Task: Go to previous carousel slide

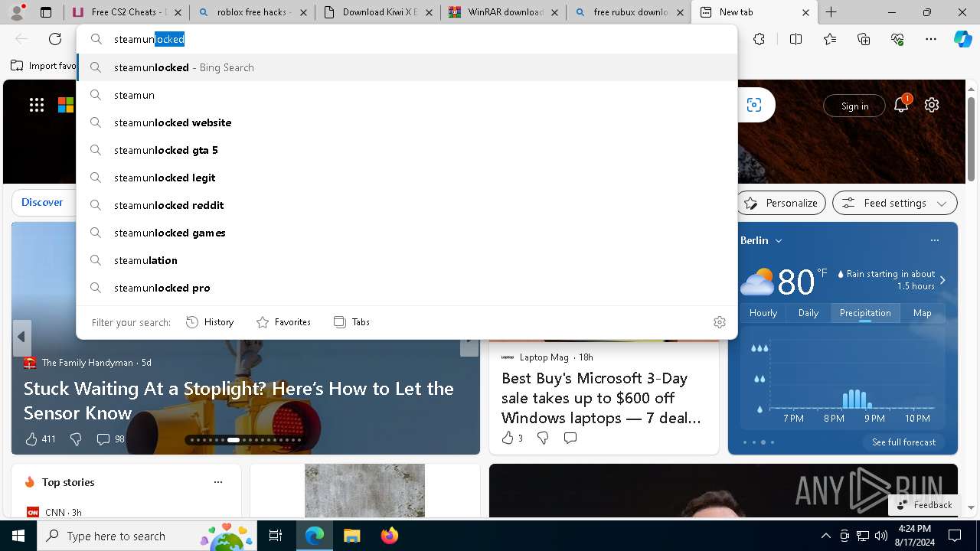Action: (21, 337)
